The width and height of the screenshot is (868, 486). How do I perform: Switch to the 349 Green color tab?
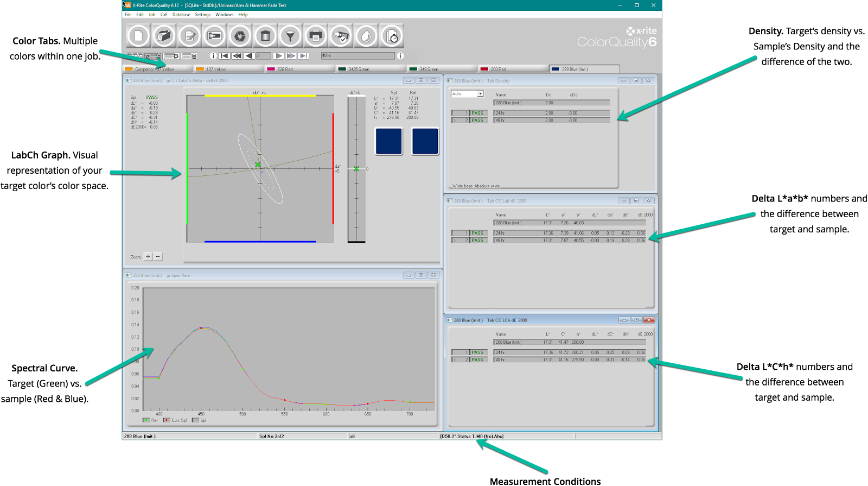click(x=442, y=69)
